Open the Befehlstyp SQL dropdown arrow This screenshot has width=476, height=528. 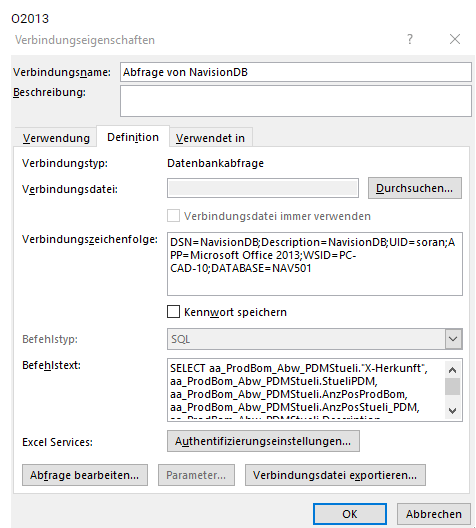coord(453,339)
